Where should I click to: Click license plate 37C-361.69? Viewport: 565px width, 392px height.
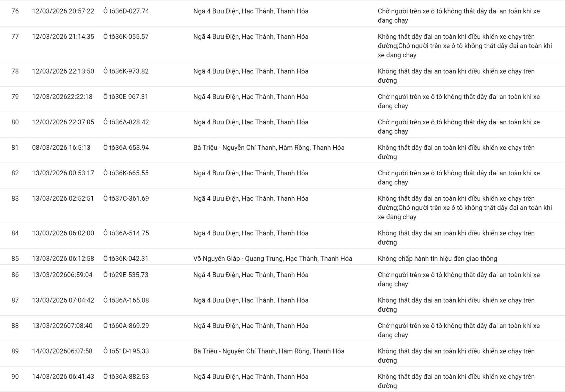point(126,198)
